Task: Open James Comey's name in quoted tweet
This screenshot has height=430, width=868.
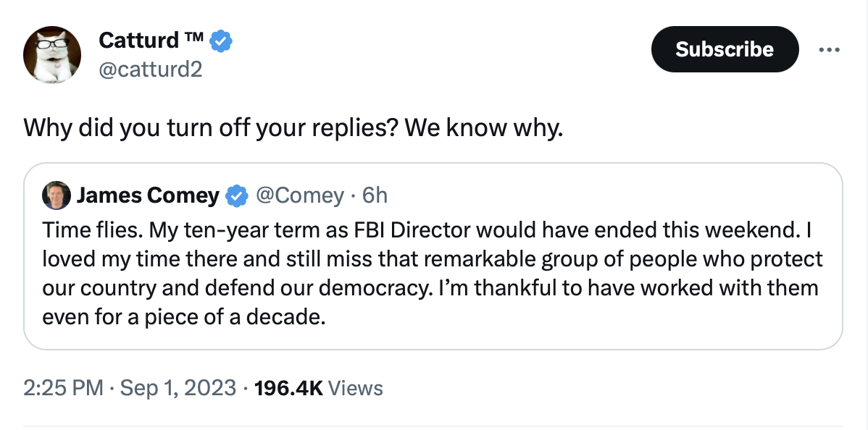Action: 148,196
